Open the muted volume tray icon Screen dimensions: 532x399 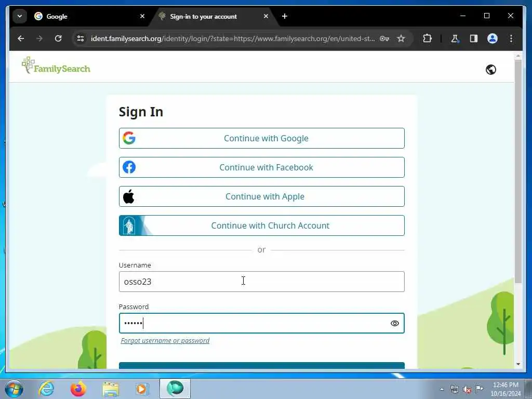pos(467,390)
